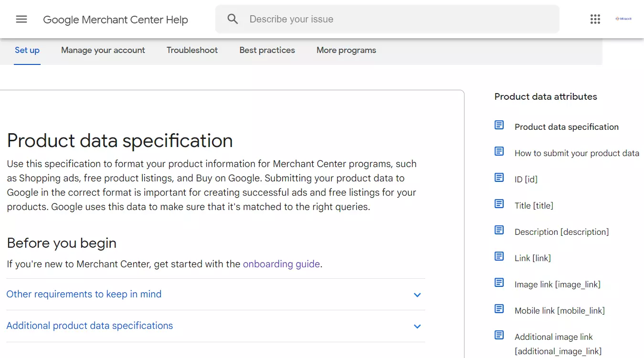This screenshot has height=358, width=644.
Task: Click document icon beside Description [description]
Action: (499, 230)
